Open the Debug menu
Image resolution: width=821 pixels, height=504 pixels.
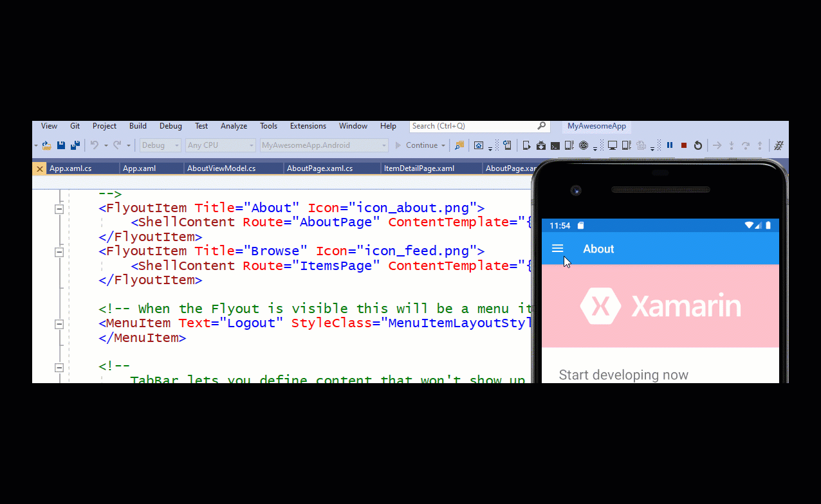(171, 126)
